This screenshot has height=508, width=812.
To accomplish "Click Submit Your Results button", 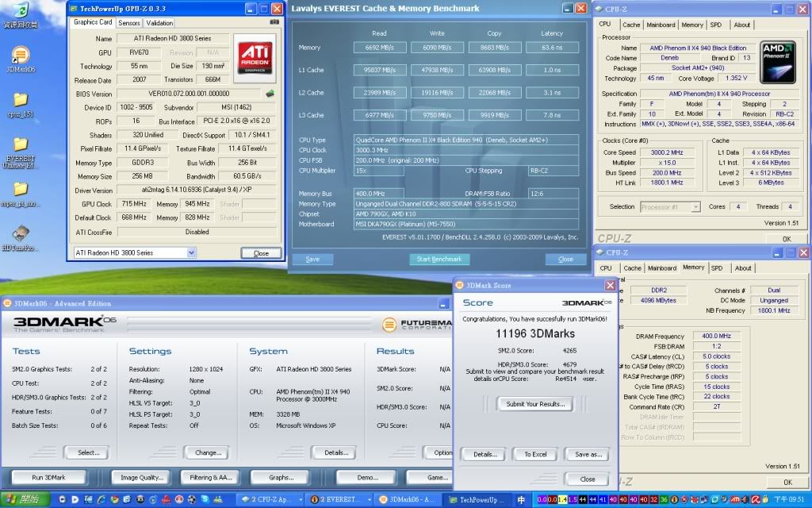I will (535, 404).
